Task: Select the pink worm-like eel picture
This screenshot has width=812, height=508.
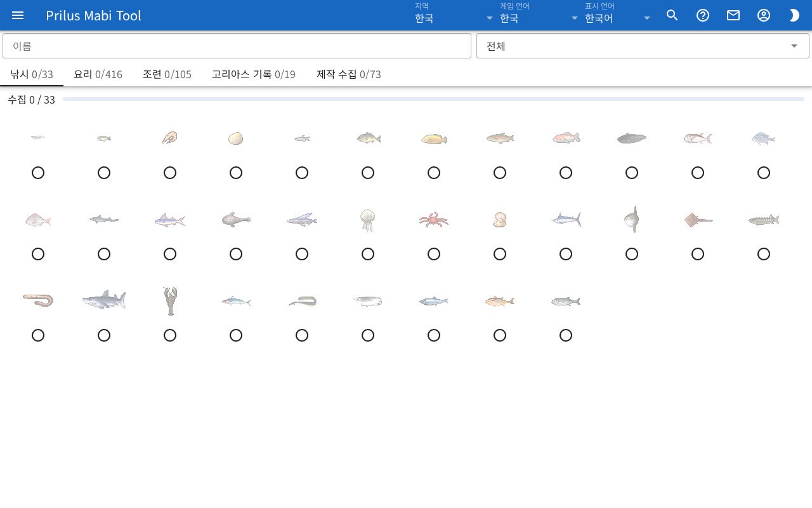Action: 38,300
